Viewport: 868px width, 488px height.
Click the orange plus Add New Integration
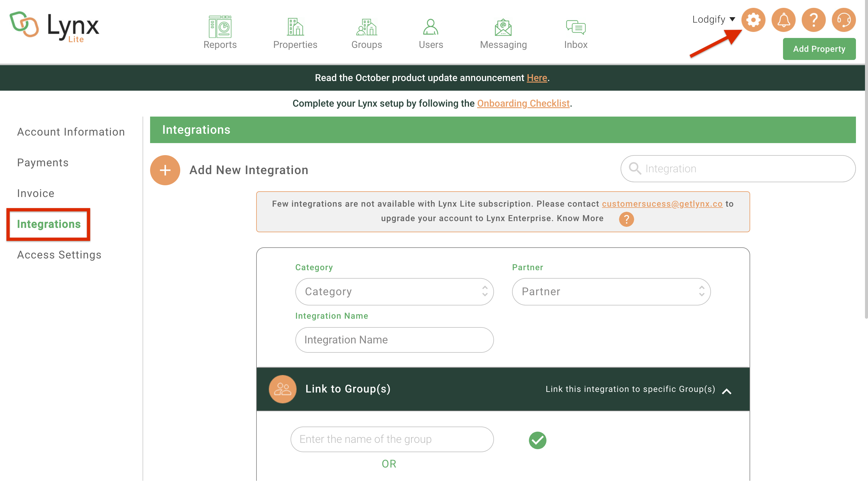coord(165,170)
